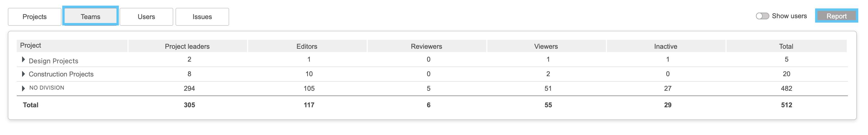
Task: Select the NO DIVISION row label
Action: (x=46, y=88)
